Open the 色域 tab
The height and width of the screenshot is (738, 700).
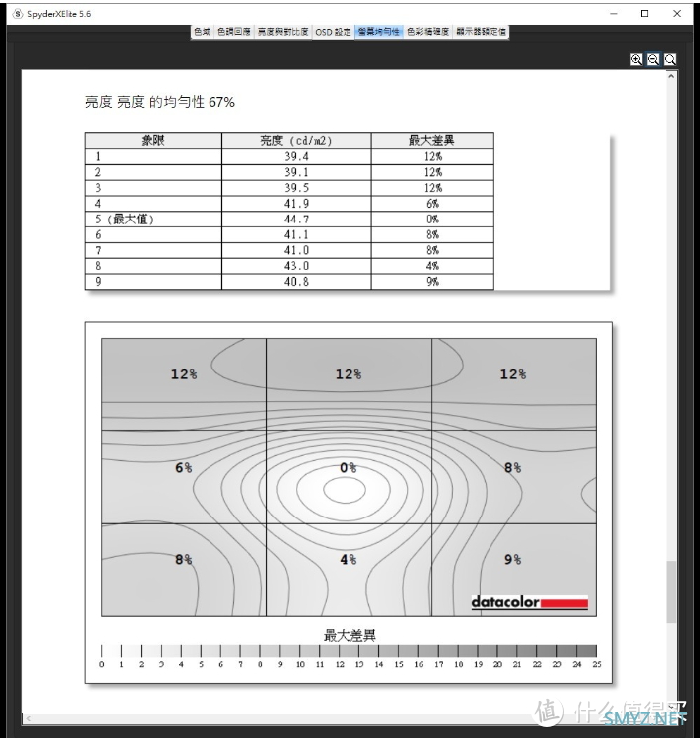(203, 32)
